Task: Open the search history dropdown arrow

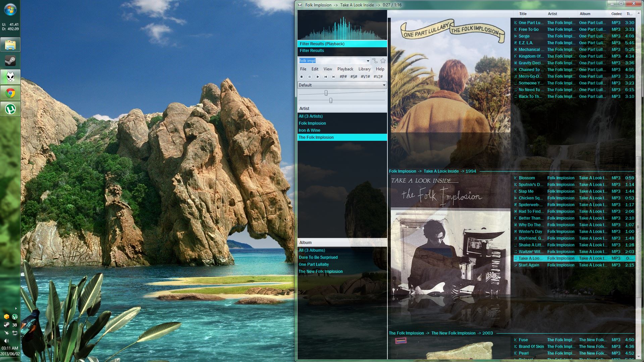Action: tap(368, 61)
